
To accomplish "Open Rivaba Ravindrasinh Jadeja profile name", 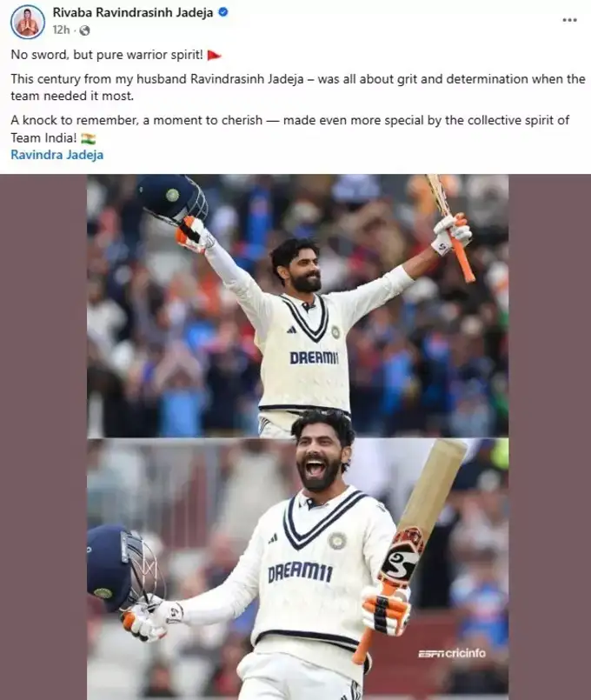I will (x=133, y=12).
